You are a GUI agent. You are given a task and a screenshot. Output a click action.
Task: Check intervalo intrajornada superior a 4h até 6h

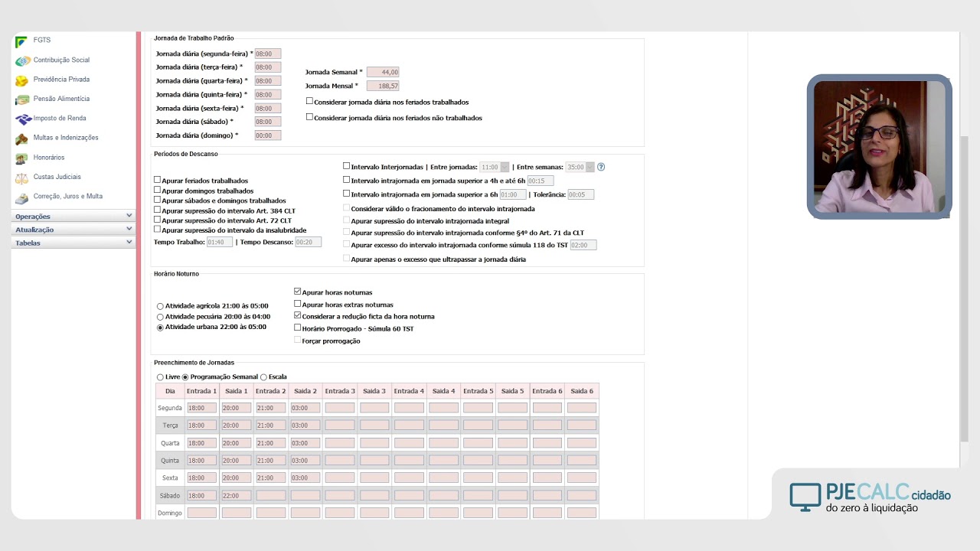(x=346, y=180)
